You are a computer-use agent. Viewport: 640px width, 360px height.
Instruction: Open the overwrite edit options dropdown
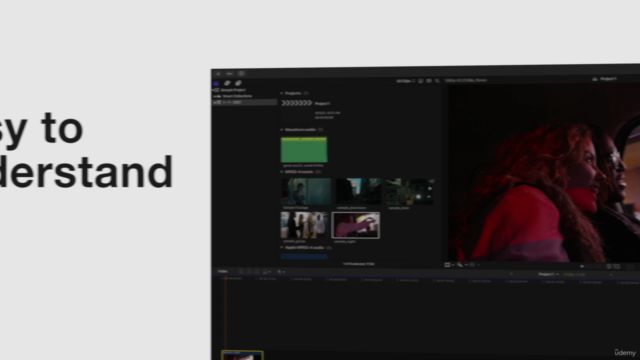tap(267, 272)
